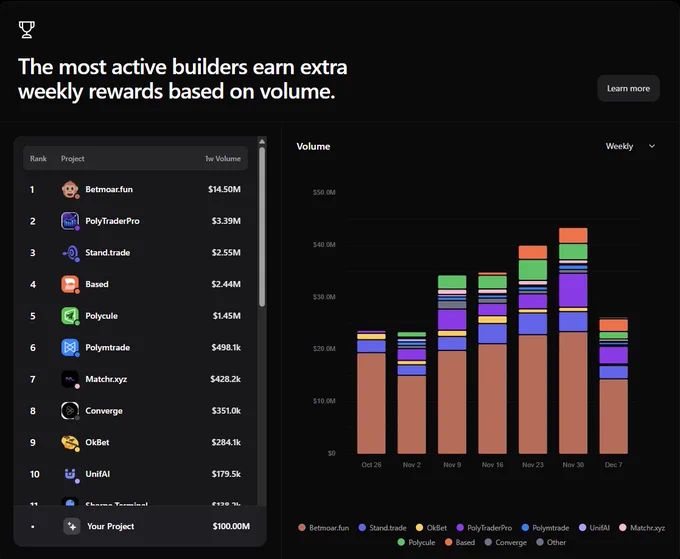Click the $1.45M volume value
The width and height of the screenshot is (680, 559).
(x=226, y=316)
